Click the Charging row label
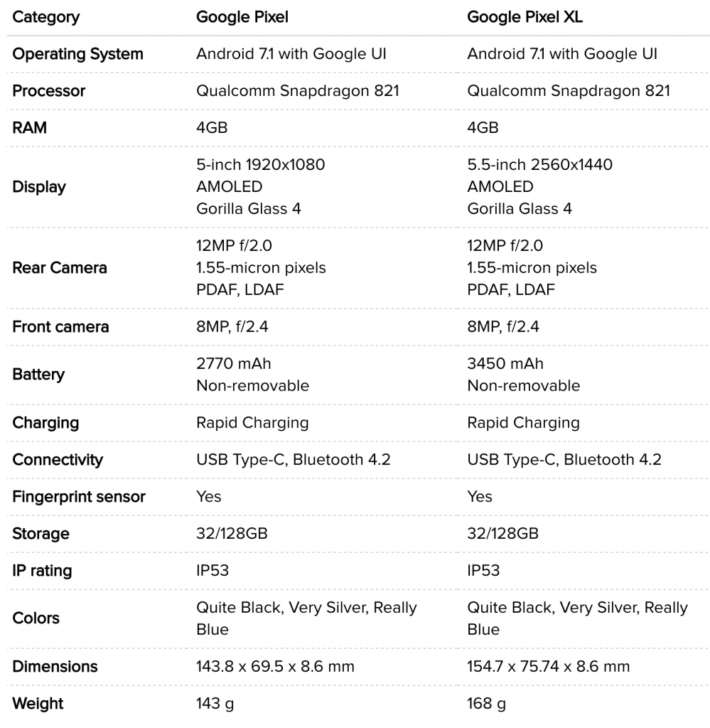The width and height of the screenshot is (710, 728). 45,423
